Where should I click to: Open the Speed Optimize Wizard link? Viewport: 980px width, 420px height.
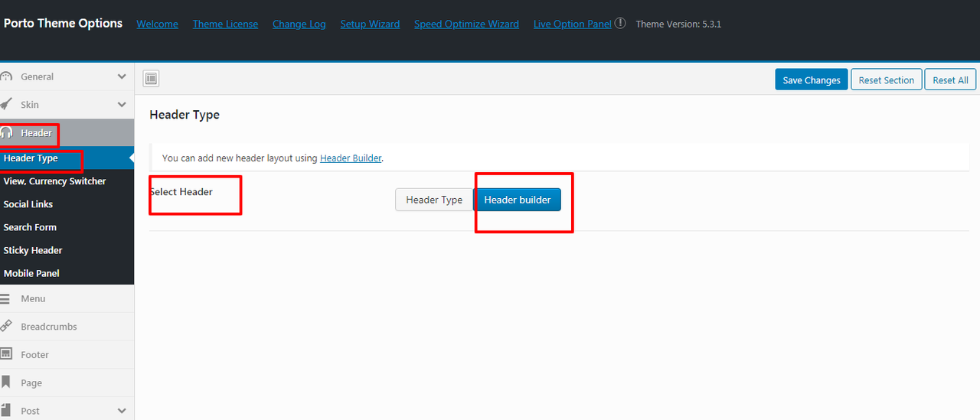(466, 24)
